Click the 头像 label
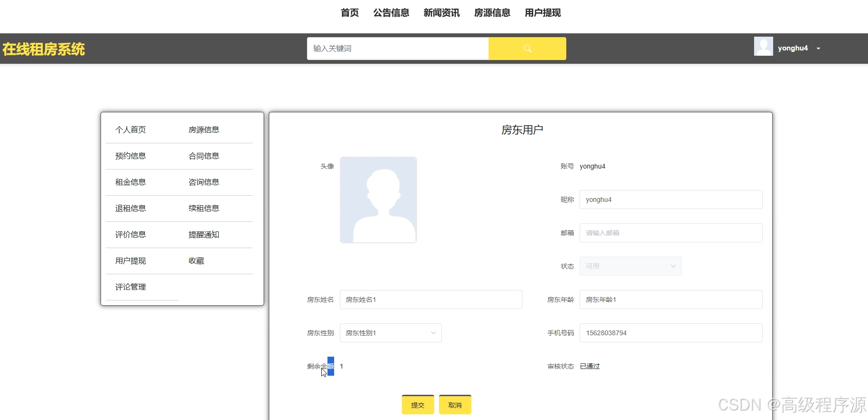The image size is (868, 420). [327, 166]
